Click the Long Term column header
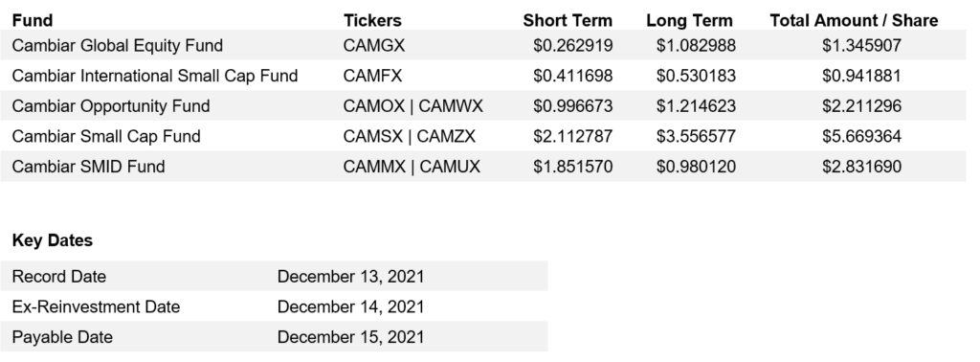Viewport: 980px width, 362px height. point(689,21)
